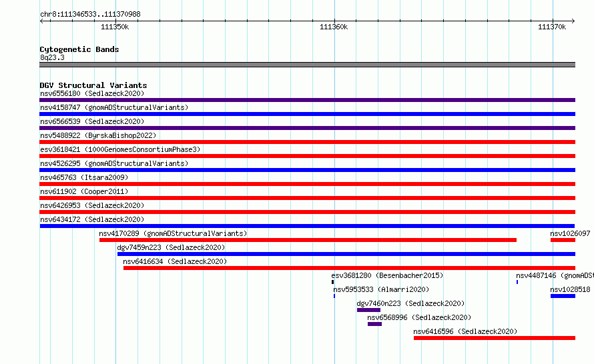Select the 8q23.3 band label
The width and height of the screenshot is (594, 364).
pyautogui.click(x=52, y=57)
